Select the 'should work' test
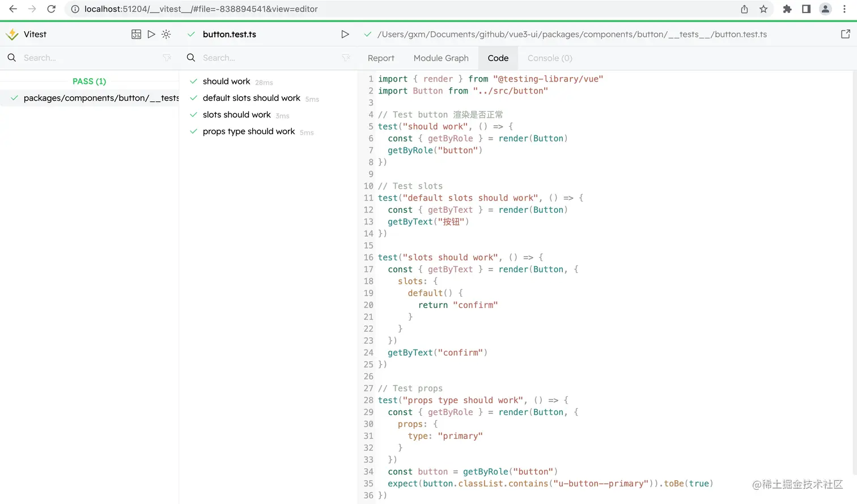 coord(268,82)
